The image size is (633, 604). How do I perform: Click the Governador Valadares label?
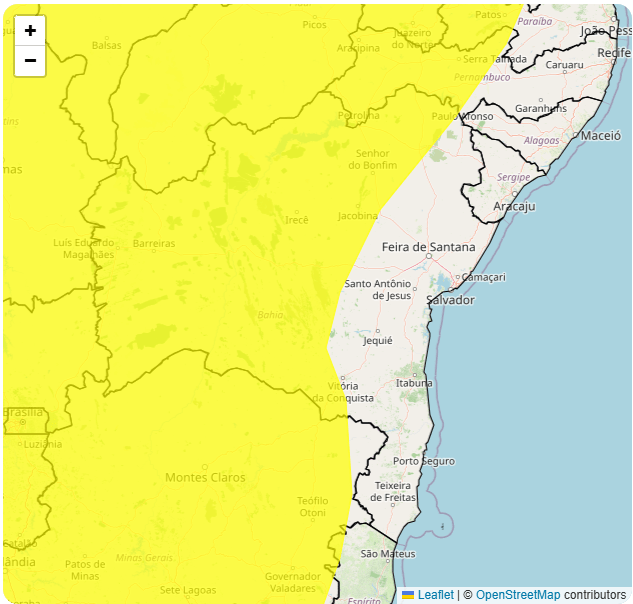tap(293, 582)
